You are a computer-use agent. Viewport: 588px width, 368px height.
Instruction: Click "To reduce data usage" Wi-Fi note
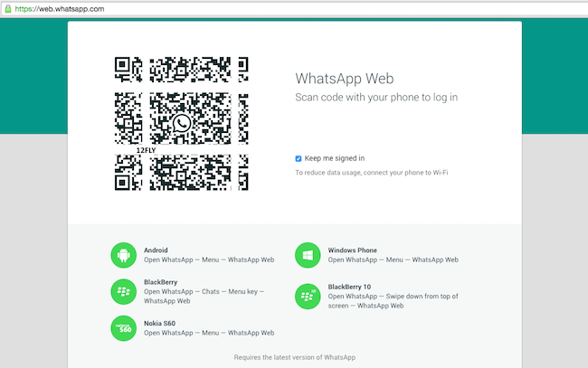click(371, 173)
